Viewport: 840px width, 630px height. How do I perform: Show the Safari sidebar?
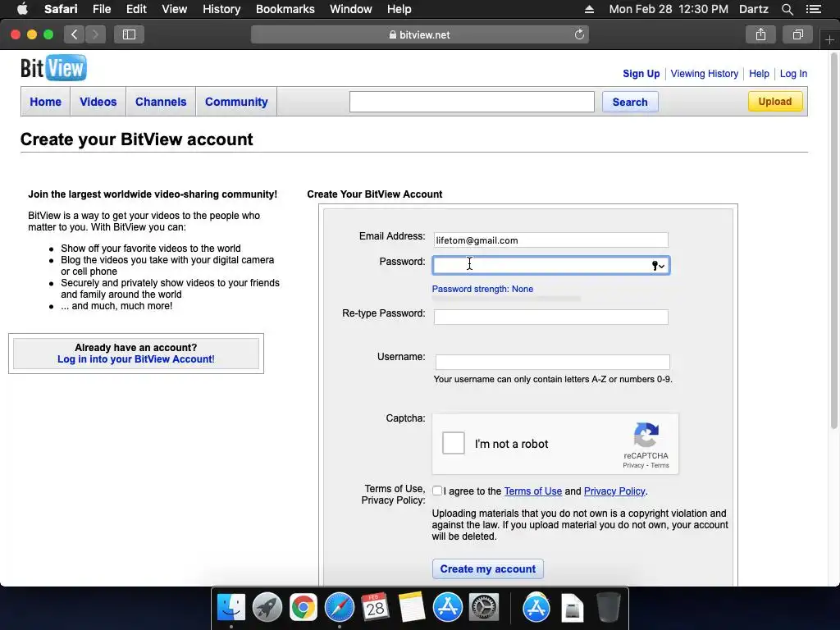tap(129, 34)
